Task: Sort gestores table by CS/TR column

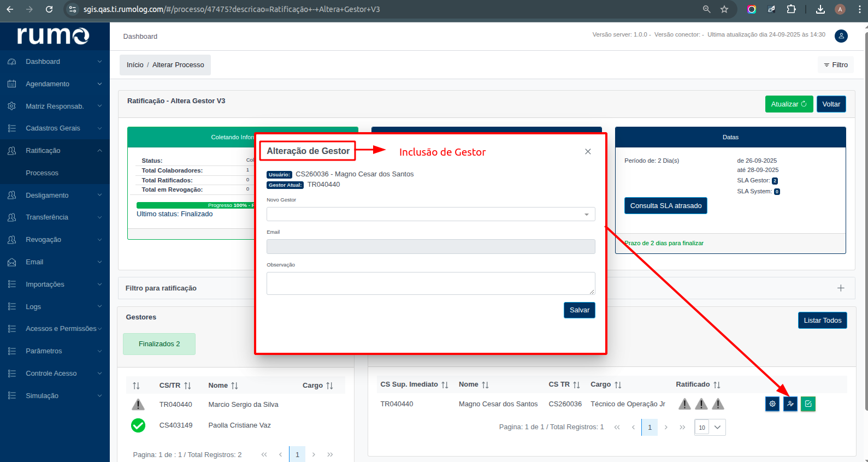Action: tap(187, 386)
